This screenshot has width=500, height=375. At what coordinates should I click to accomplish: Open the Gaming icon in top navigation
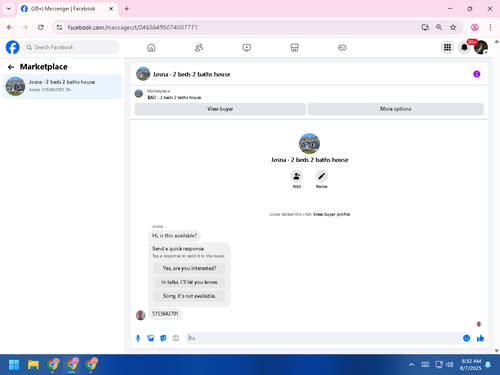(342, 48)
